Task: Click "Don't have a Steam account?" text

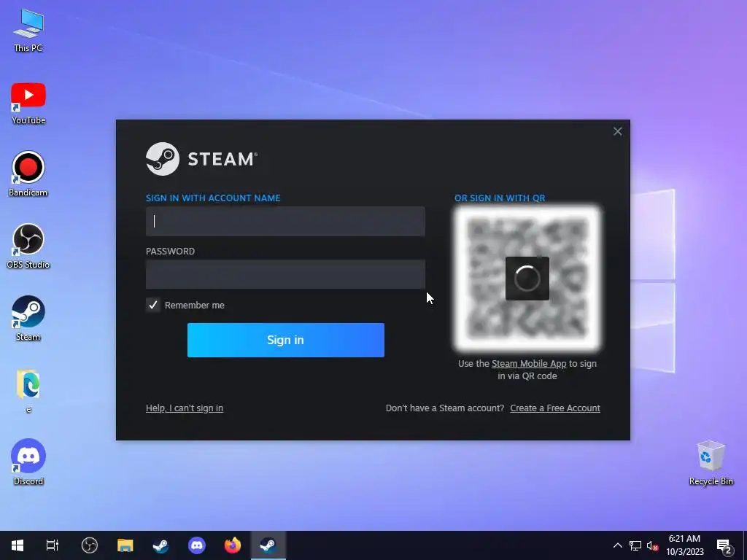Action: [x=444, y=408]
